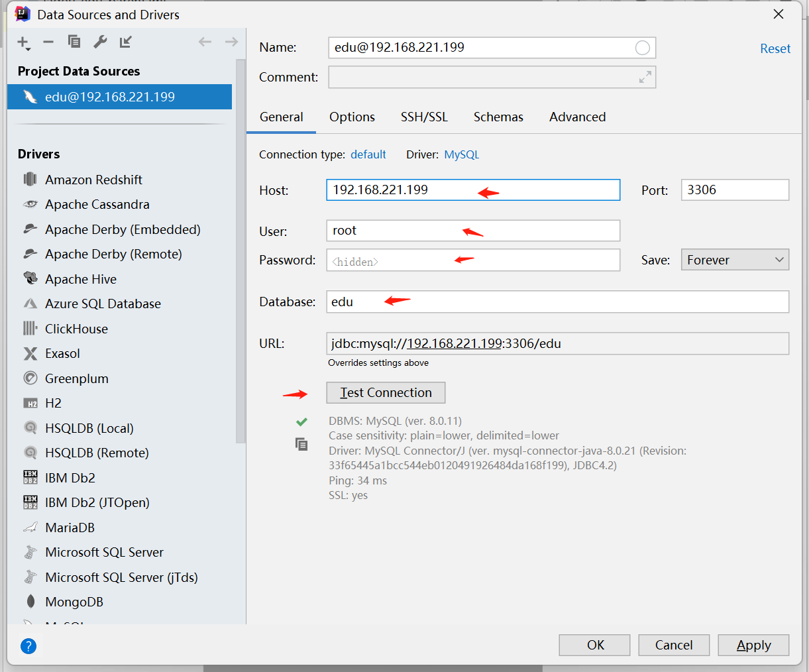The image size is (809, 672).
Task: Open data source properties wrench icon
Action: [100, 41]
